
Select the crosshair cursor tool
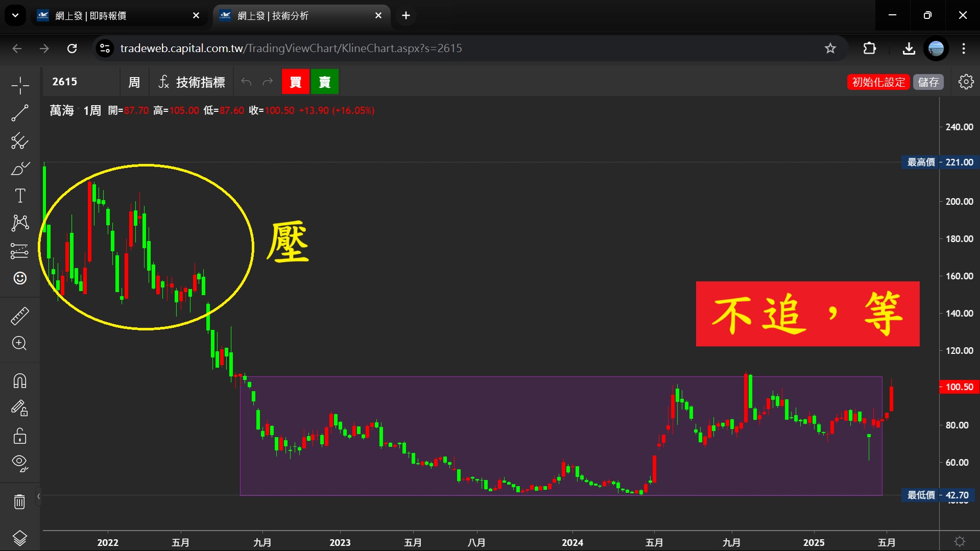coord(20,85)
